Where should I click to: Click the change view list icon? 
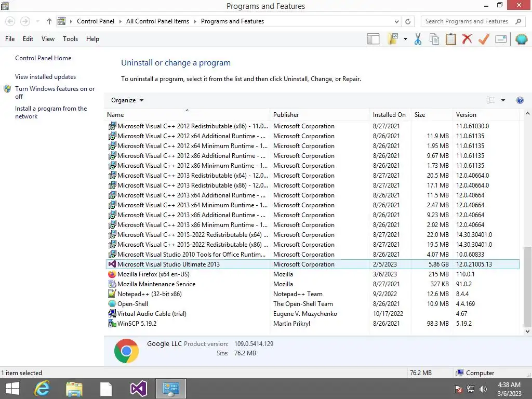(490, 100)
